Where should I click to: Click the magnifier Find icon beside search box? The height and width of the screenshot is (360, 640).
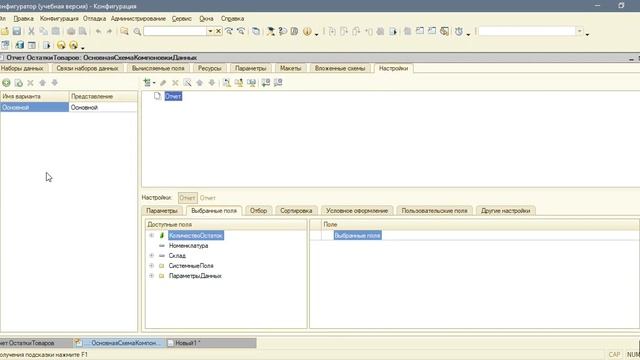[x=137, y=31]
